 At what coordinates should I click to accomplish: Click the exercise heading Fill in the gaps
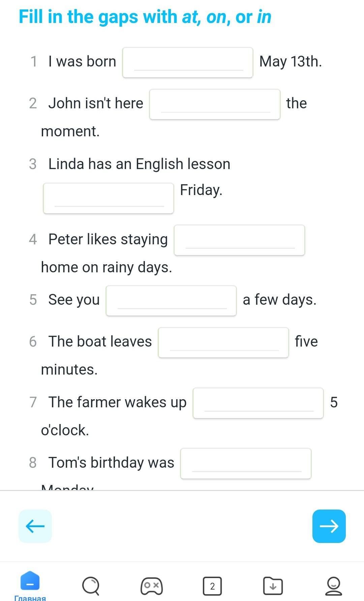click(145, 17)
